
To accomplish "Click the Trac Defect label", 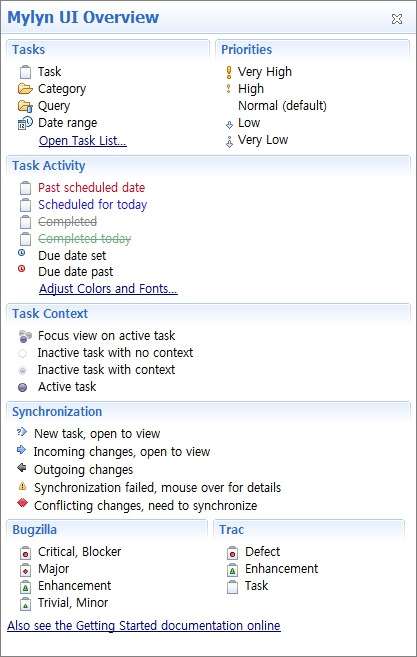I will (x=262, y=552).
